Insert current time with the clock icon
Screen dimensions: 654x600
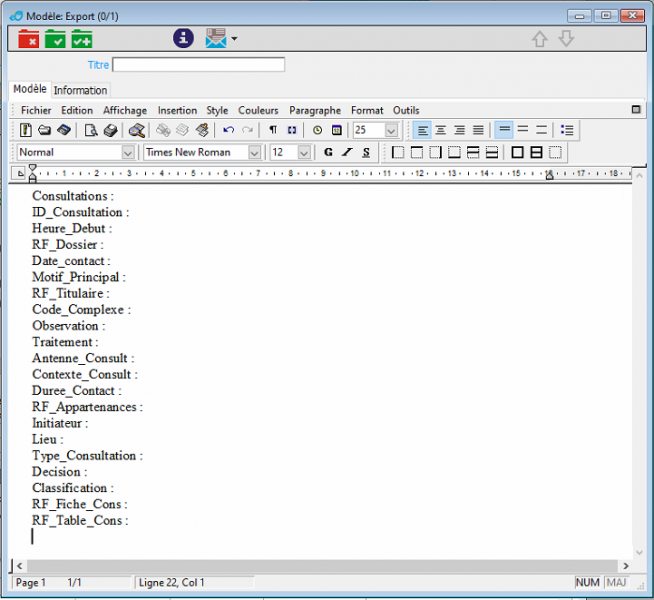317,130
